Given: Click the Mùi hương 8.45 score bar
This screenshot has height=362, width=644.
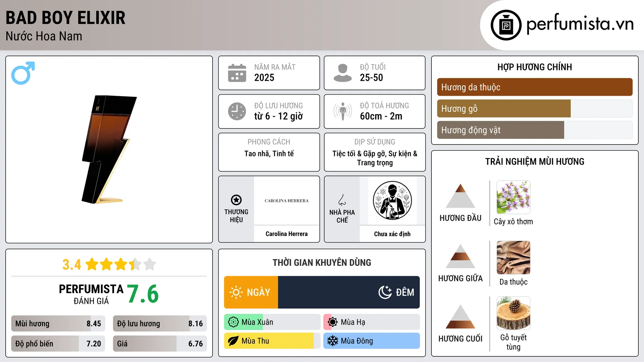Looking at the screenshot, I should (58, 324).
